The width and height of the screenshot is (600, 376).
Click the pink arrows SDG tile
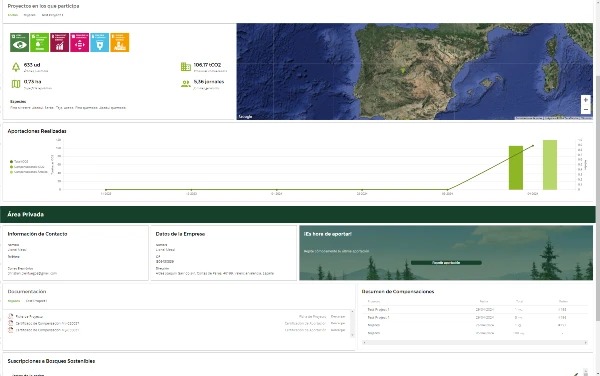[x=80, y=42]
